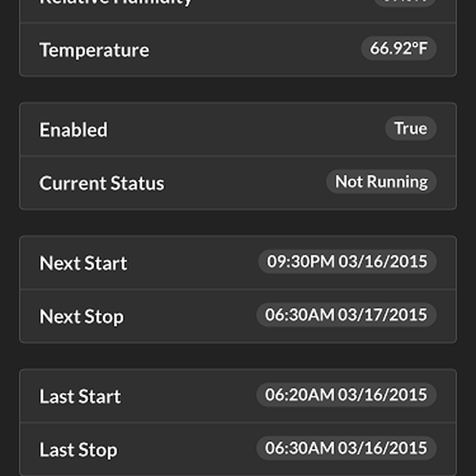The width and height of the screenshot is (476, 476).
Task: Tap the cut-off Relative Humidity value badge
Action: (x=405, y=2)
